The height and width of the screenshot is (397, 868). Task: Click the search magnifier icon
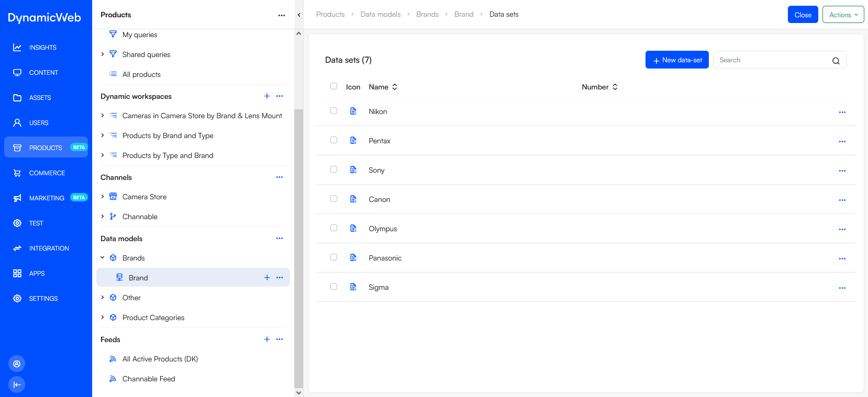[836, 61]
